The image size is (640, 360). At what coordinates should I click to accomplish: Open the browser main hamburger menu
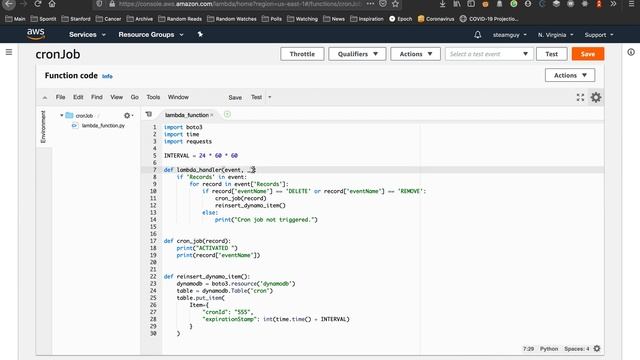tap(631, 4)
